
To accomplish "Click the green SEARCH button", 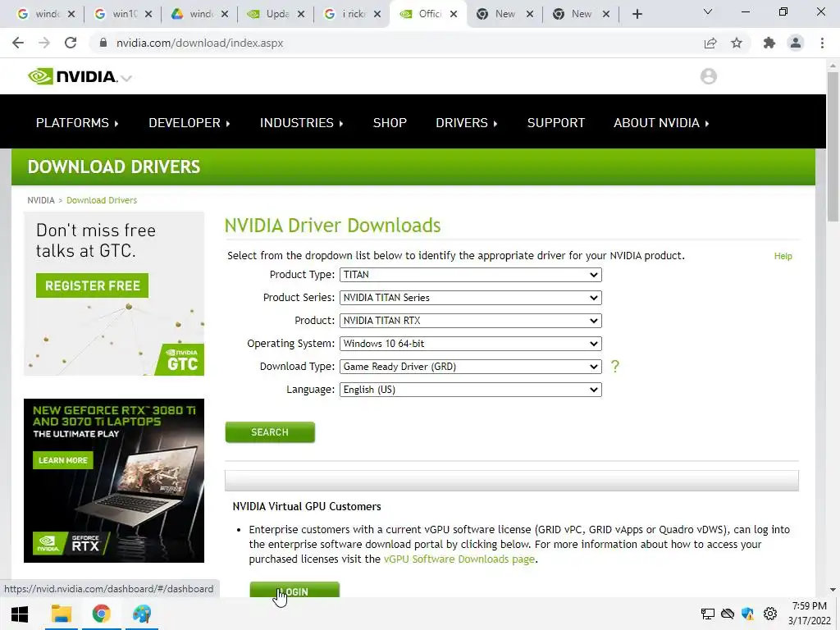I will 270,432.
